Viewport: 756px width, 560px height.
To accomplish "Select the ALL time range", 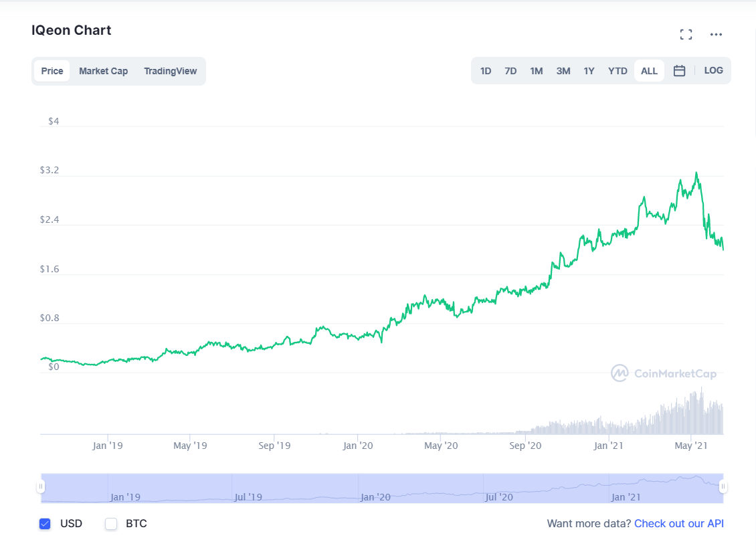I will click(x=649, y=71).
